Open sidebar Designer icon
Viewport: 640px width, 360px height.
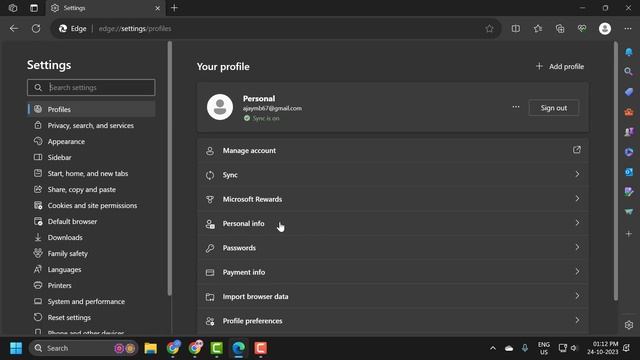point(629,191)
